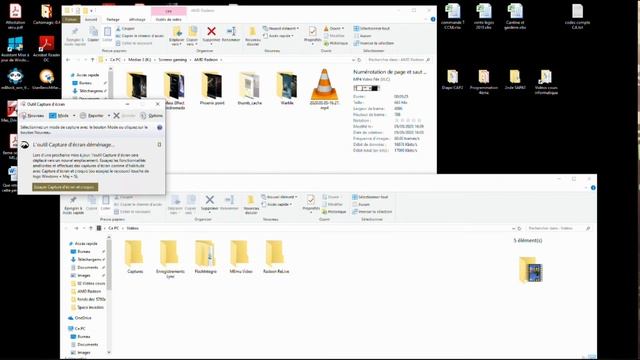This screenshot has height=360, width=640.
Task: Click Sélectionner tout in Vidéos window
Action: click(370, 197)
